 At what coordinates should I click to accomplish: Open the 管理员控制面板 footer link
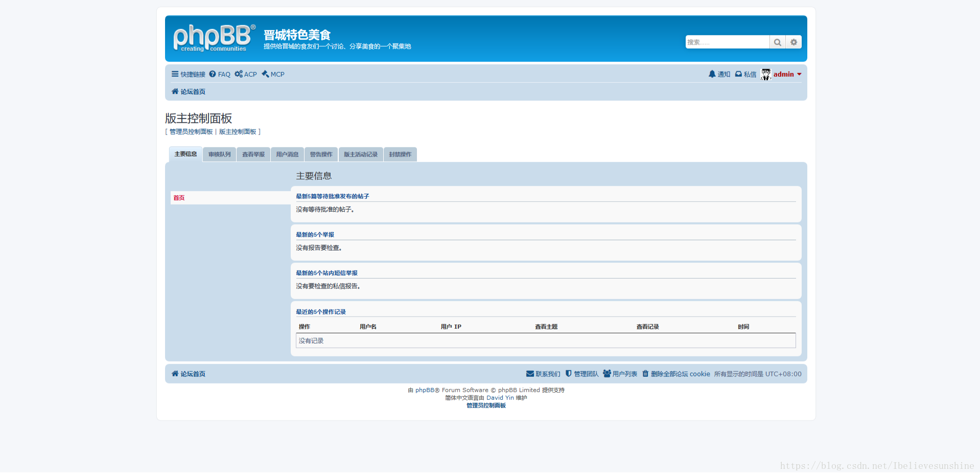click(485, 405)
